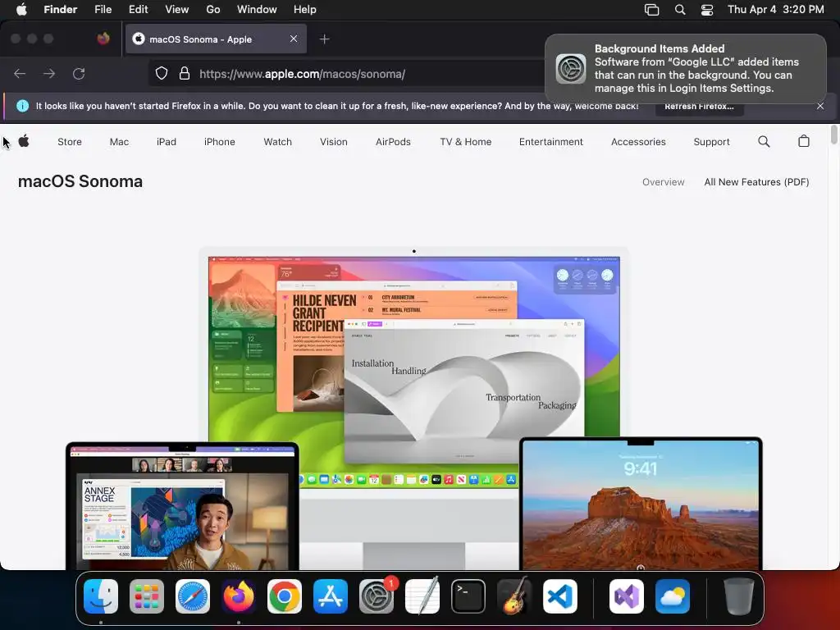This screenshot has height=630, width=840.
Task: Open Control Center in menu bar
Action: click(x=707, y=10)
